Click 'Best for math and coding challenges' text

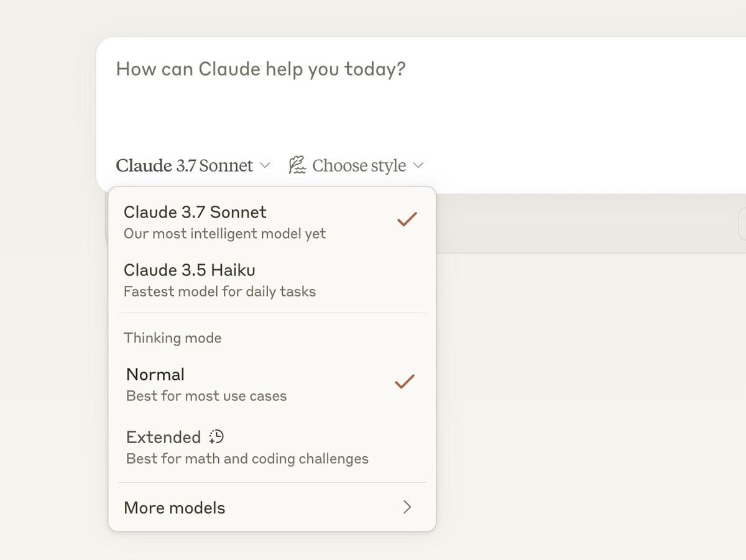click(x=247, y=459)
